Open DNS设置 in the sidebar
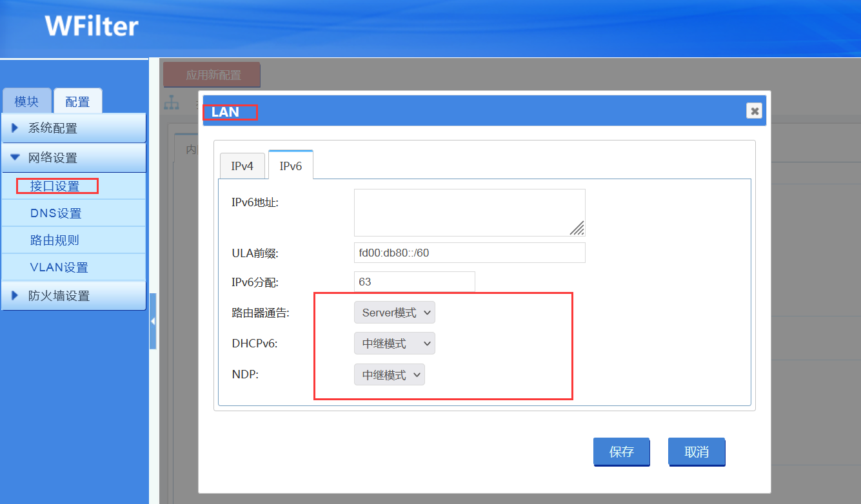The width and height of the screenshot is (861, 504). coord(55,213)
